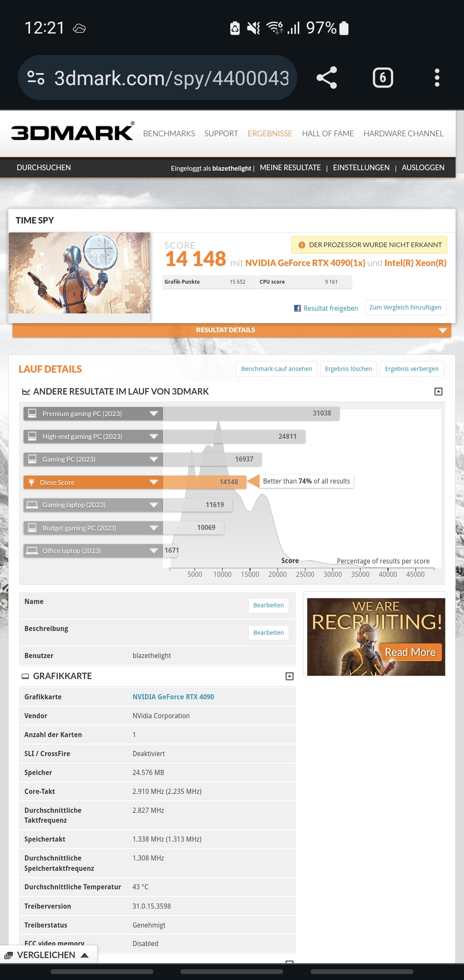Open the BENCHMARKS menu
This screenshot has height=980, width=464.
[x=169, y=134]
